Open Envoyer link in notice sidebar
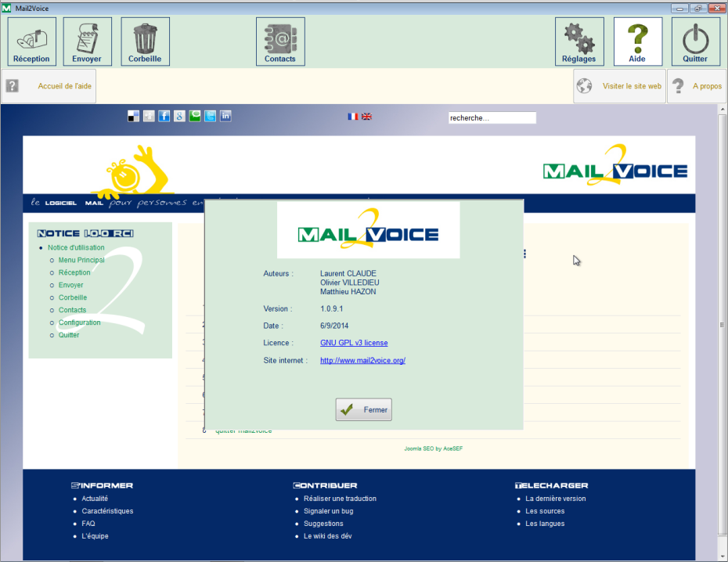 pyautogui.click(x=71, y=285)
